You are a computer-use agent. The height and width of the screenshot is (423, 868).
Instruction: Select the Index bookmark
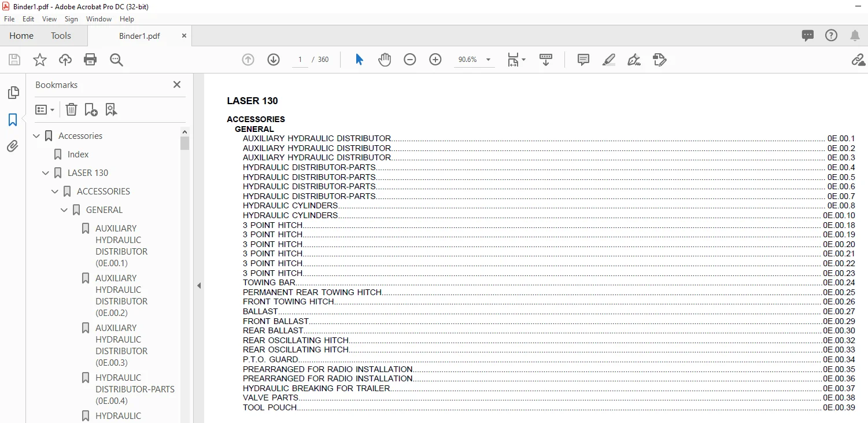coord(78,155)
